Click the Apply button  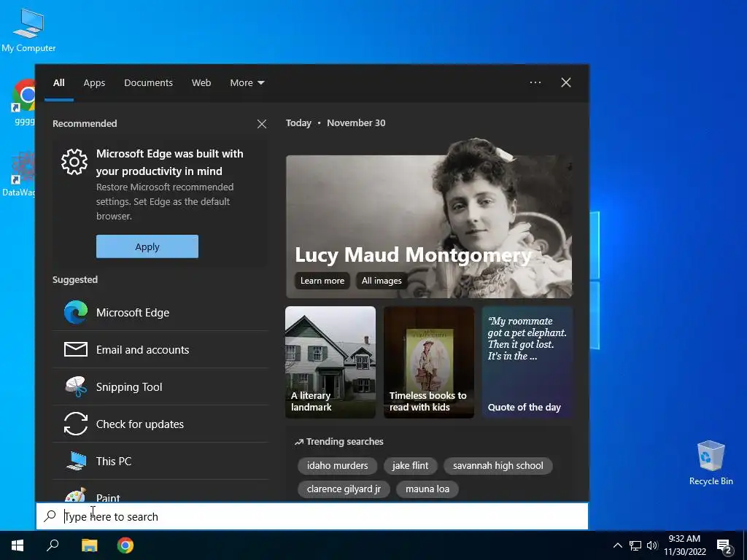point(147,246)
